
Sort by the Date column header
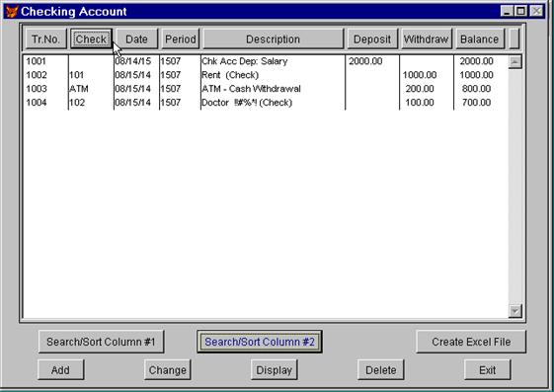[136, 39]
